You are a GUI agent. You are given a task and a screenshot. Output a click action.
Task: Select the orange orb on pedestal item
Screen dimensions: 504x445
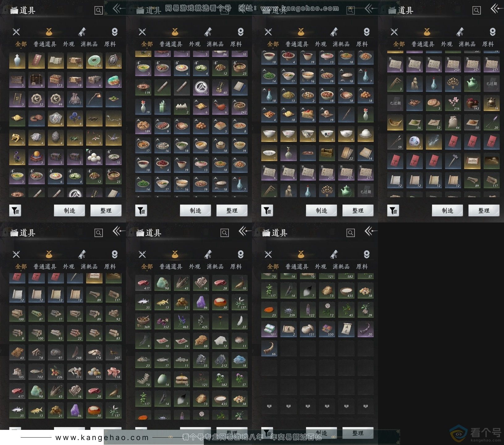(x=36, y=157)
